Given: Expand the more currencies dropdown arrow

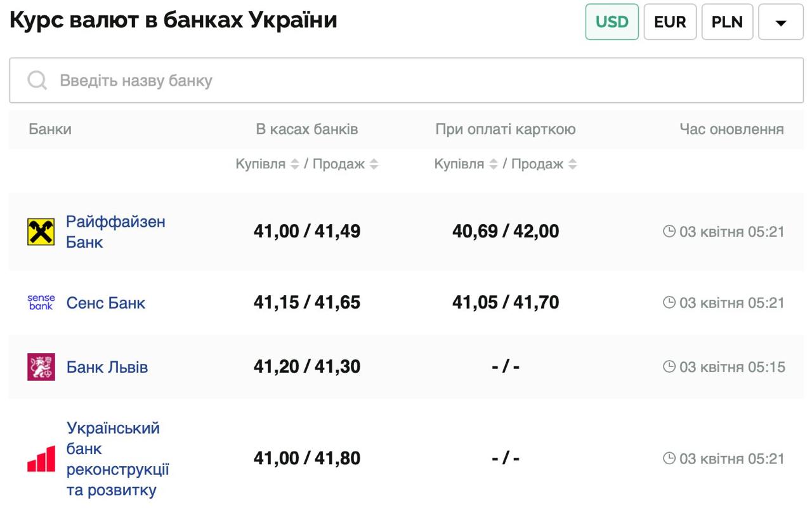Looking at the screenshot, I should (781, 22).
